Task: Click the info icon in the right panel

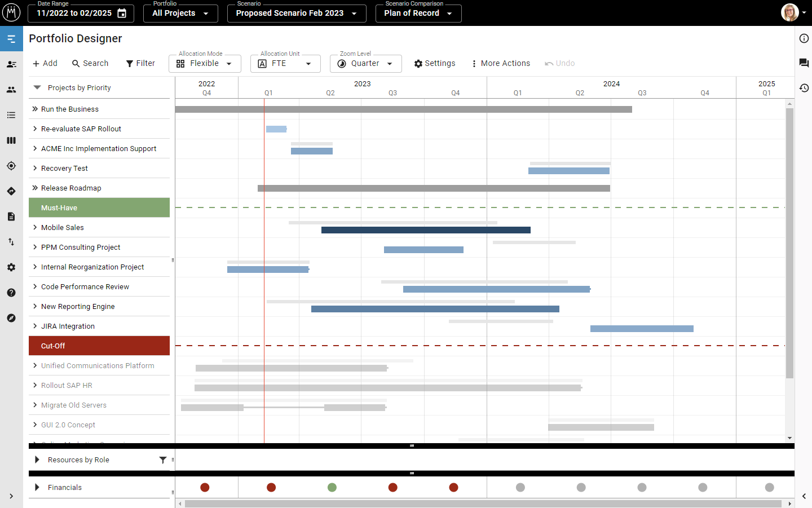Action: click(x=804, y=38)
